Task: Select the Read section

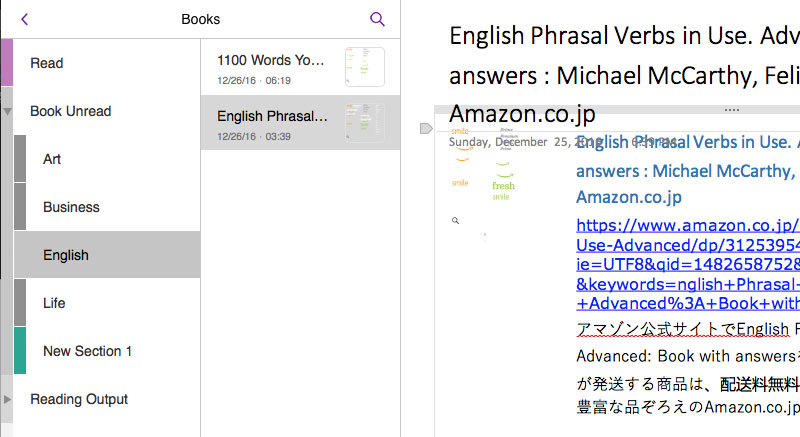Action: coord(106,63)
